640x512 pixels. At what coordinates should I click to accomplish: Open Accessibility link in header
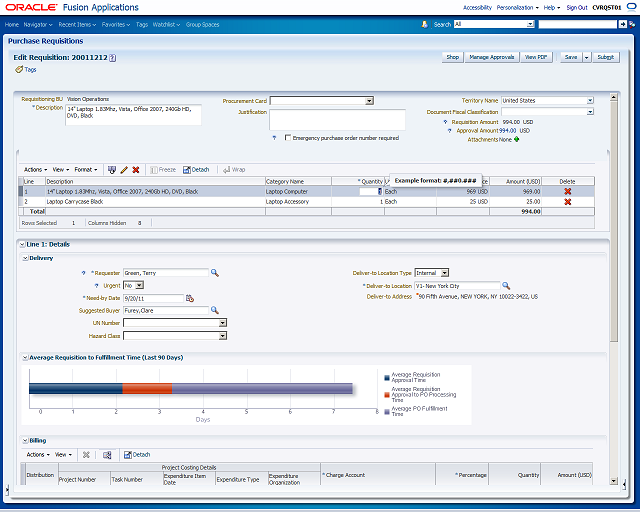click(477, 8)
